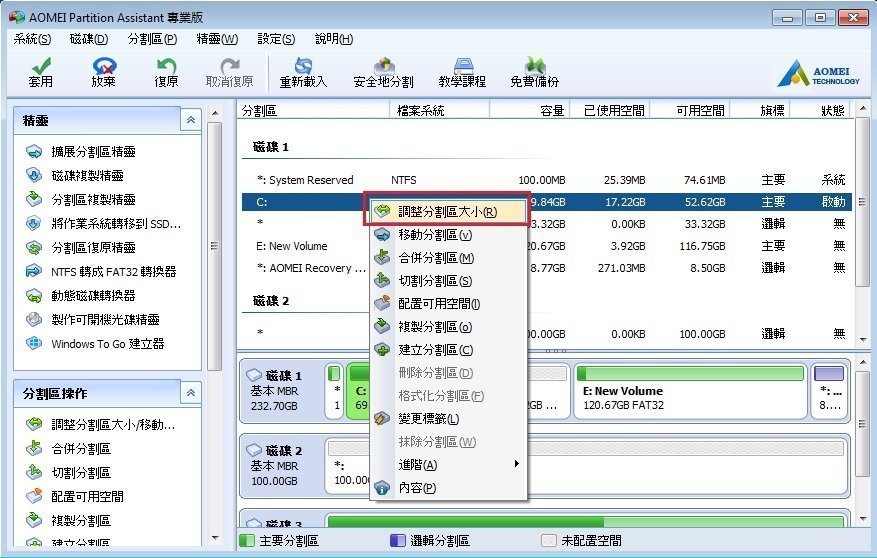Sort by the 已使用空間 column header
Screen dimensions: 877x558
pyautogui.click(x=610, y=110)
